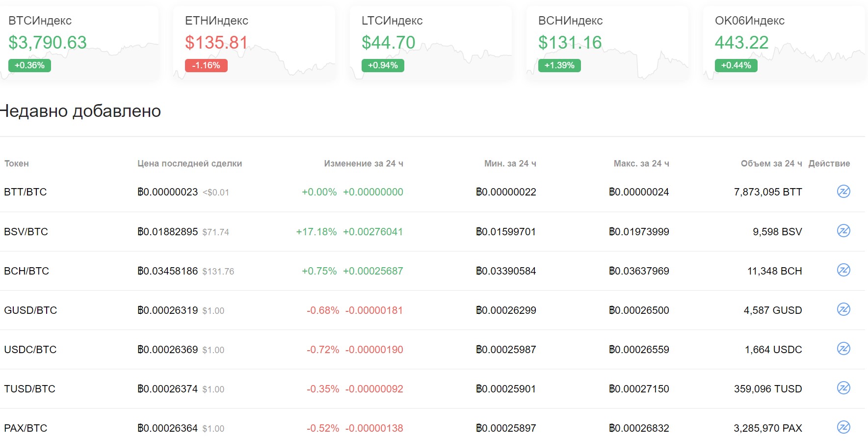
Task: Click the trade icon for PAX/BTC
Action: [x=843, y=427]
